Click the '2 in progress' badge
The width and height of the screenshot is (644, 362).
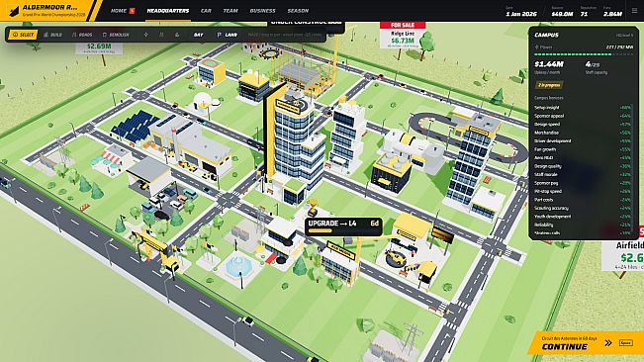pyautogui.click(x=549, y=85)
